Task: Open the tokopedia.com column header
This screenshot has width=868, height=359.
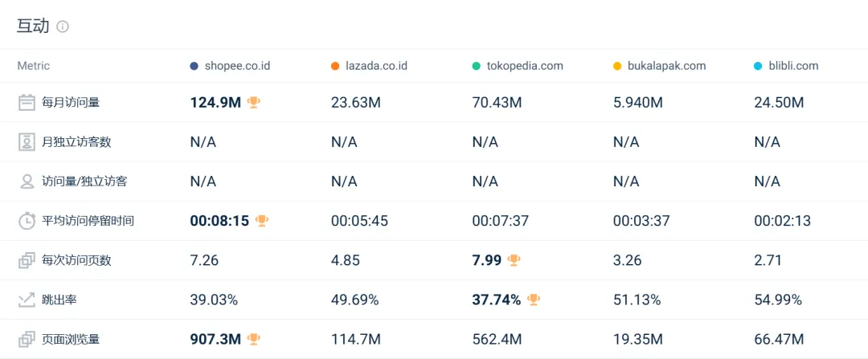Action: pos(525,66)
